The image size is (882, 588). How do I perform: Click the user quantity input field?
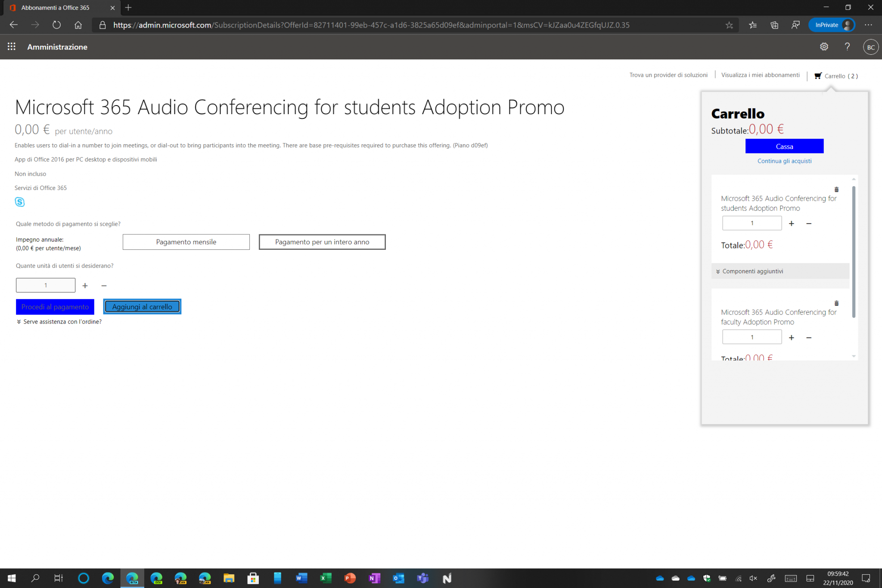pos(45,285)
